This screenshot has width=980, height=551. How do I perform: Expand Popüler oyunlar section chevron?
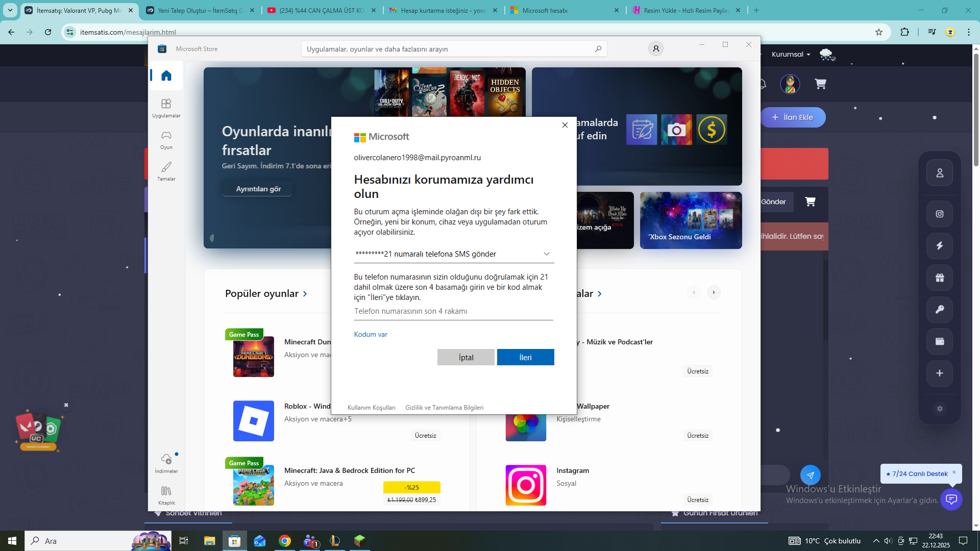point(305,294)
